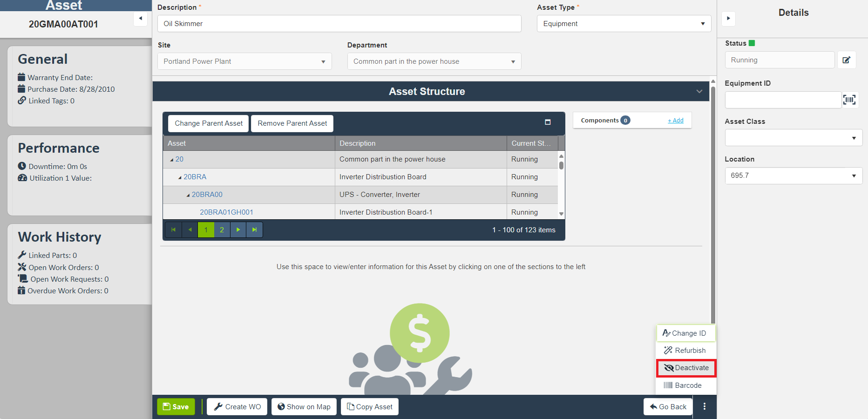The image size is (868, 419).
Task: Go to last page of asset grid
Action: click(254, 230)
